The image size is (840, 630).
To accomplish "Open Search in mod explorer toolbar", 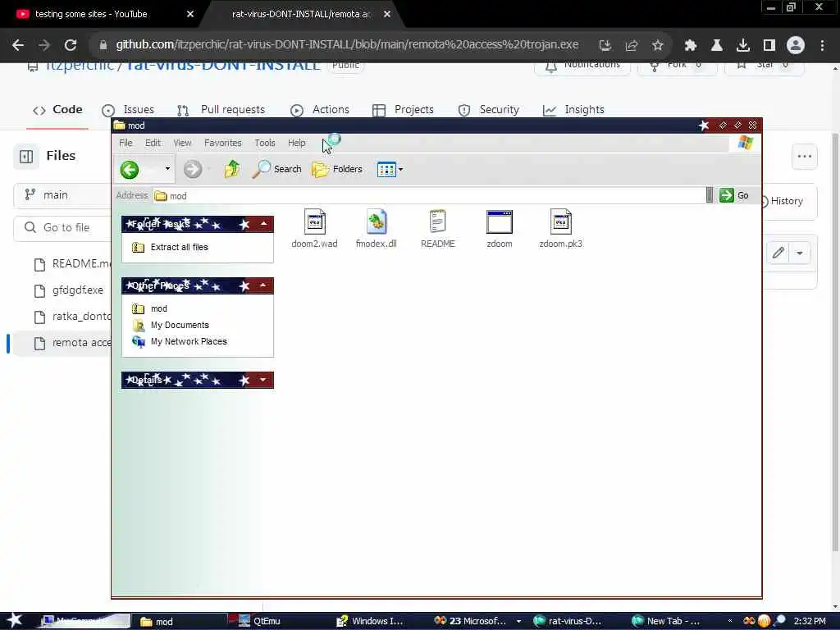I will [x=277, y=169].
